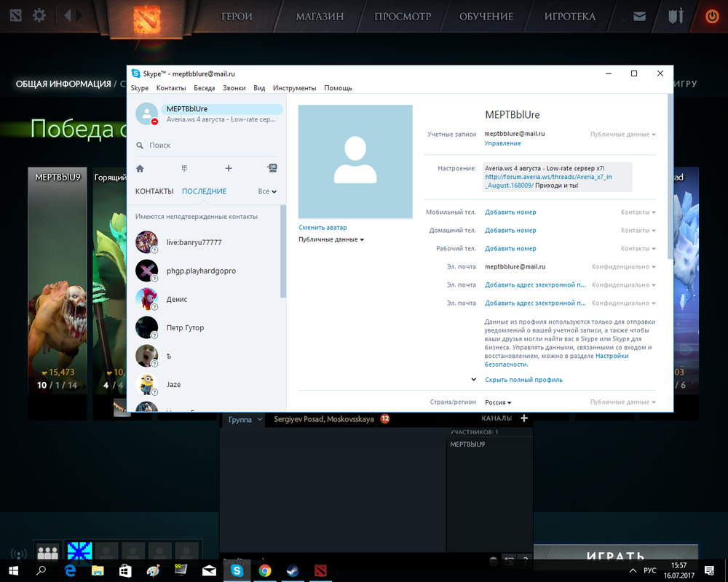This screenshot has width=728, height=582.
Task: Click 'Добавить номер' for mobile phone
Action: coord(510,212)
